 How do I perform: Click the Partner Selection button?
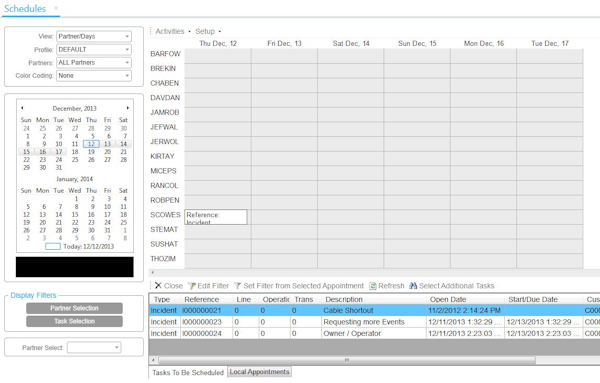[x=74, y=308]
